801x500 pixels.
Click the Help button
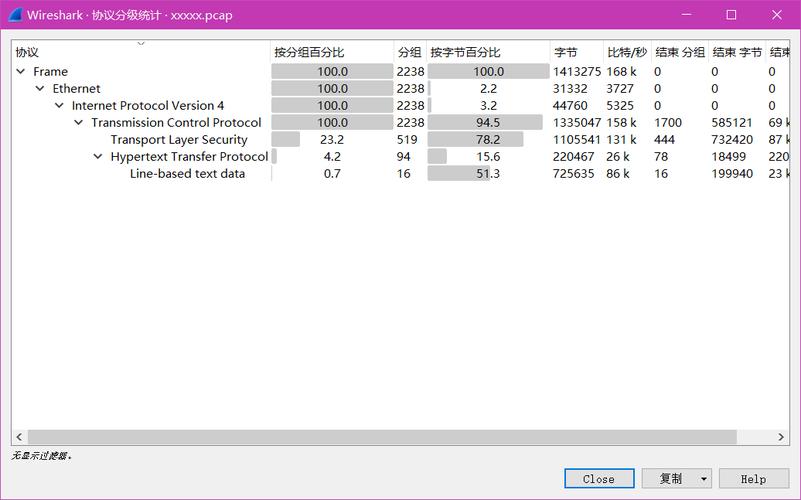tap(753, 479)
